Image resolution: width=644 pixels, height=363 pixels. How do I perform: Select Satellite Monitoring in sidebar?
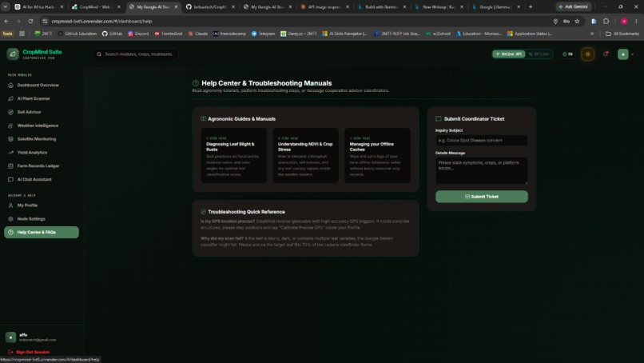[x=38, y=139]
